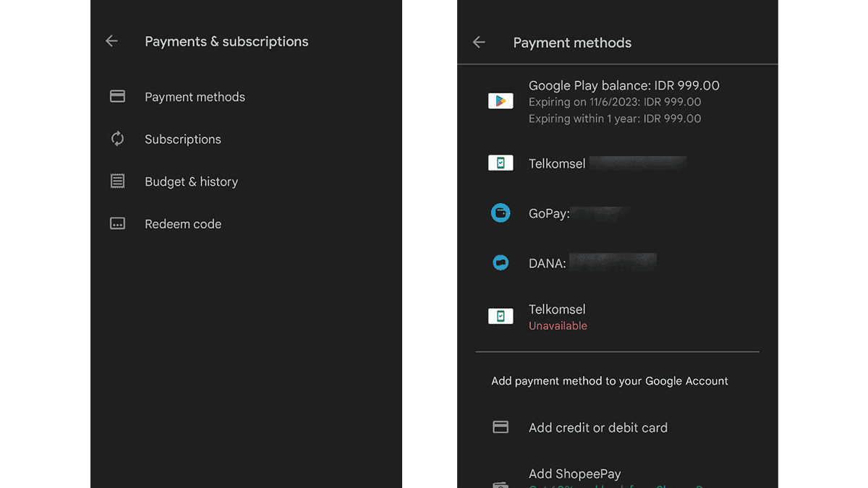The width and height of the screenshot is (868, 488).
Task: Click the unavailable Telkomsel carrier icon
Action: tap(501, 316)
